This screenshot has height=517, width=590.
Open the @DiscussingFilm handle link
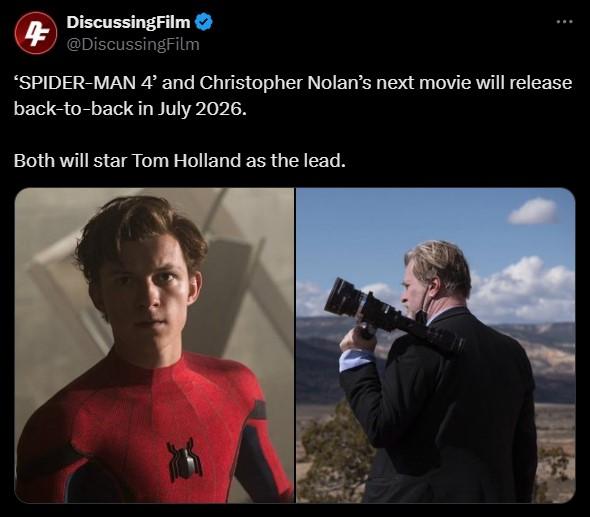133,44
